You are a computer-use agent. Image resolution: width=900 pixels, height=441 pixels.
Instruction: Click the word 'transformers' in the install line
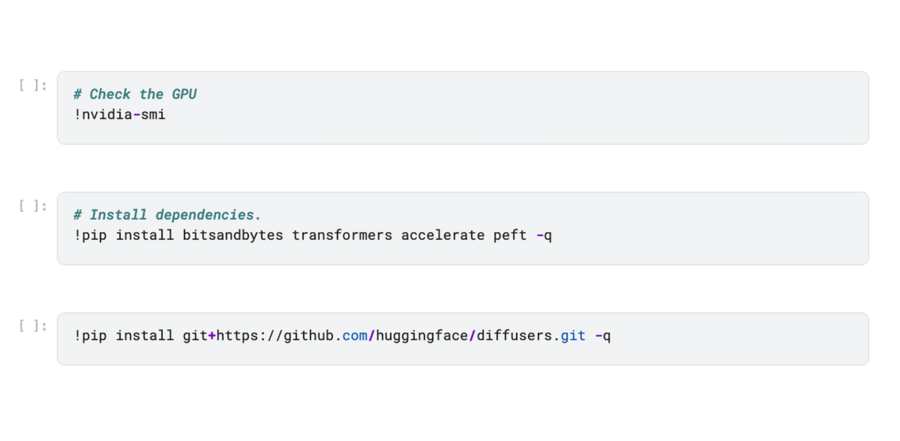(x=342, y=236)
